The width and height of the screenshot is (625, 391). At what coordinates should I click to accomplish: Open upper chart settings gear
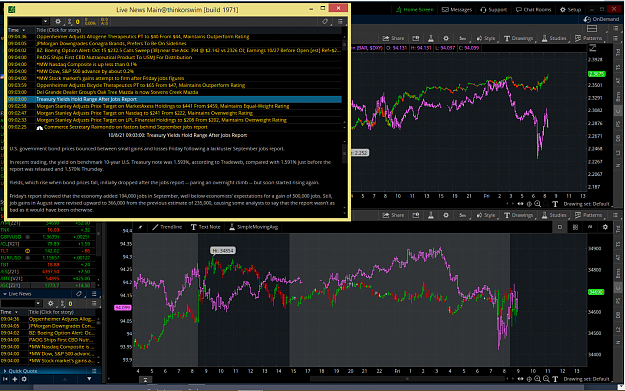(x=446, y=38)
